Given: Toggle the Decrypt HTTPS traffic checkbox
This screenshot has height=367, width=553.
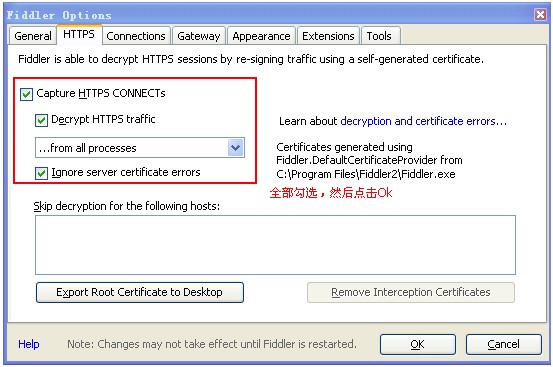Looking at the screenshot, I should pos(41,120).
